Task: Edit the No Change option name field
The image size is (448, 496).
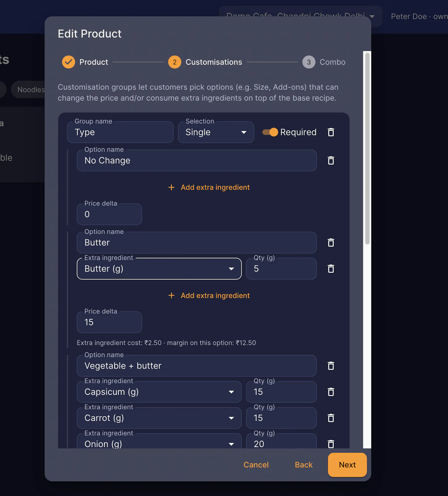Action: point(197,160)
